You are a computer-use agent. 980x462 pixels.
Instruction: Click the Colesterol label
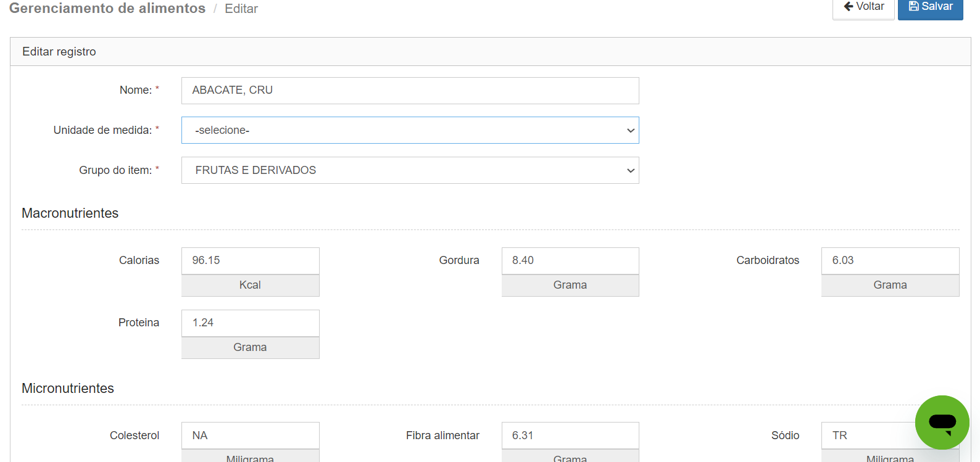click(135, 435)
